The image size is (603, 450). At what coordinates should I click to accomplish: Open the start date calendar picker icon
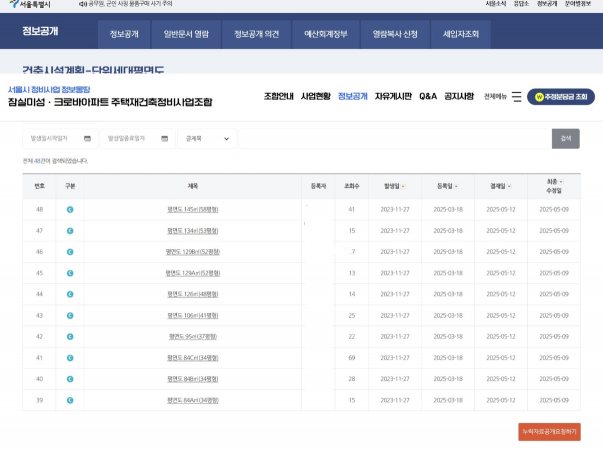point(87,138)
